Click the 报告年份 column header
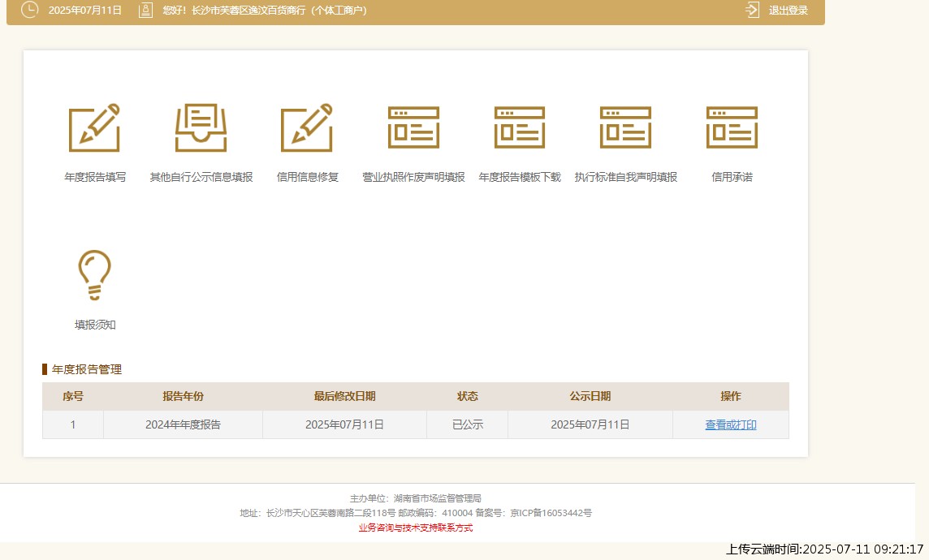929x560 pixels. [x=183, y=396]
